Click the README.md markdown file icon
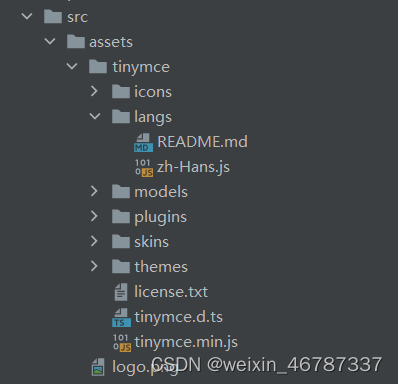 click(x=143, y=142)
